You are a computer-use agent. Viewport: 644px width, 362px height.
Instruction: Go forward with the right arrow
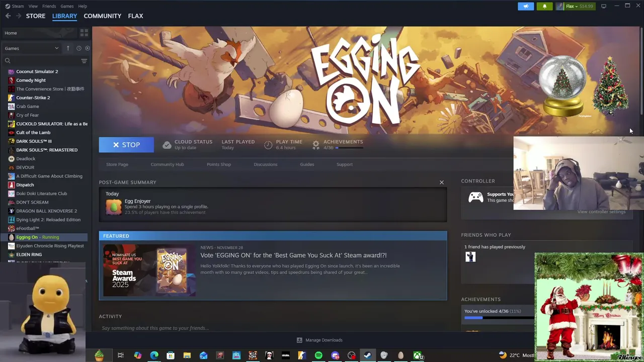pyautogui.click(x=19, y=16)
